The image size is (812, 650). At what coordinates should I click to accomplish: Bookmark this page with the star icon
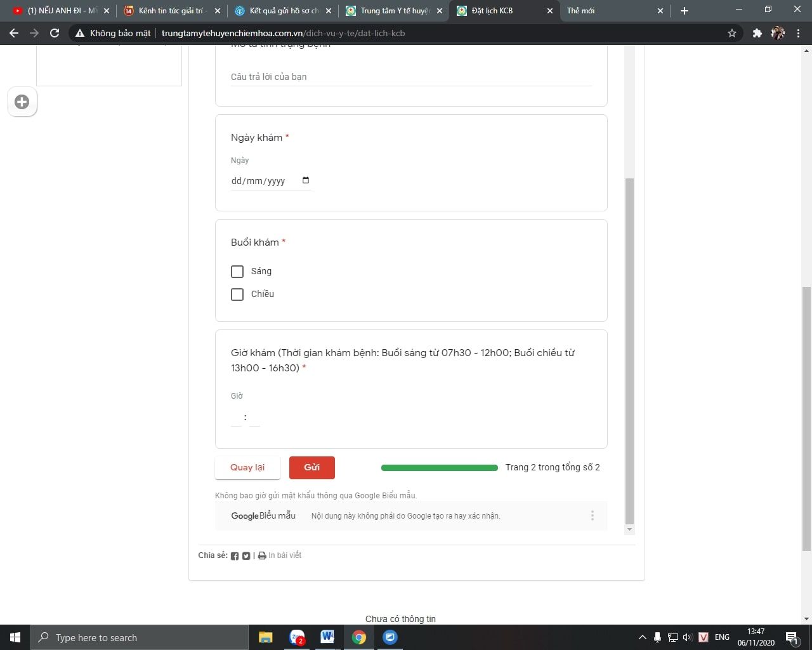point(732,33)
